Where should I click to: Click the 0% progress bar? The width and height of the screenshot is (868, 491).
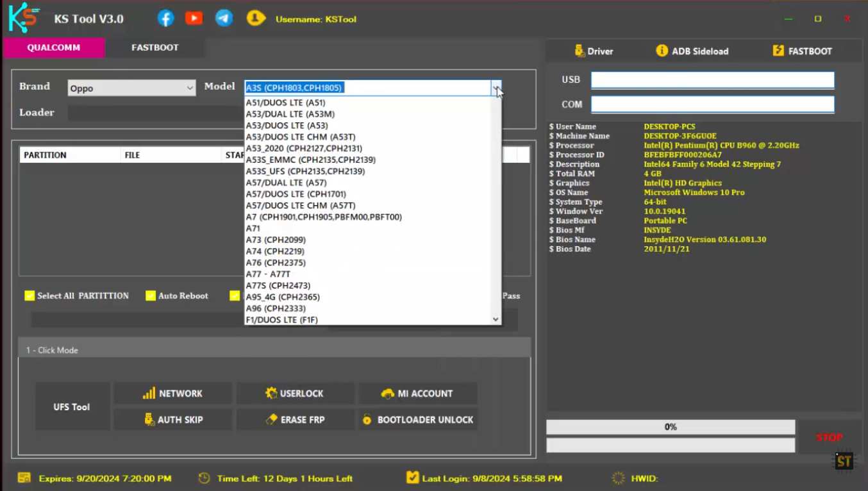(671, 427)
